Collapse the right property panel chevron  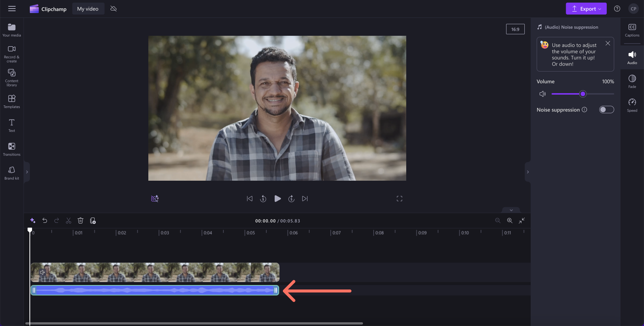[527, 172]
